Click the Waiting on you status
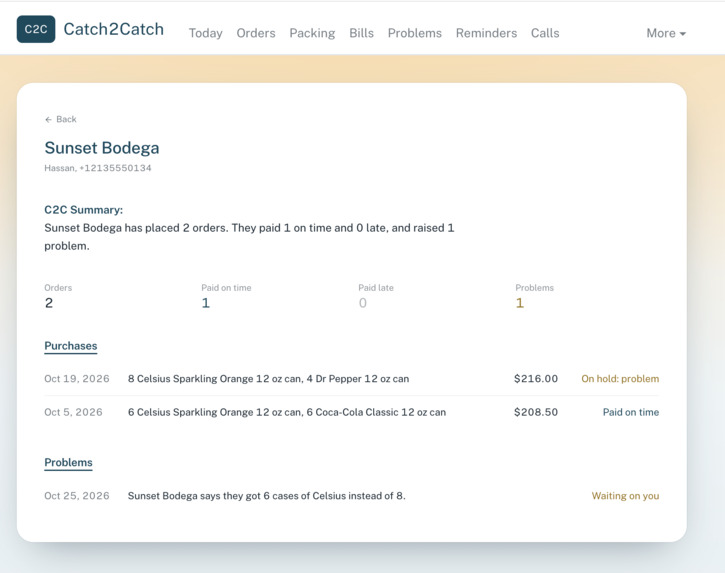 (x=626, y=496)
